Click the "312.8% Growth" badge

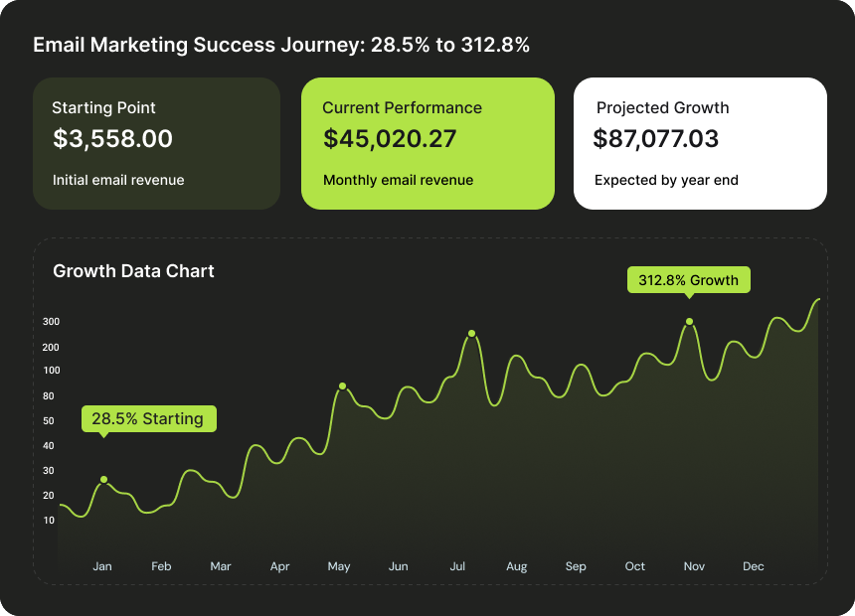click(x=689, y=279)
